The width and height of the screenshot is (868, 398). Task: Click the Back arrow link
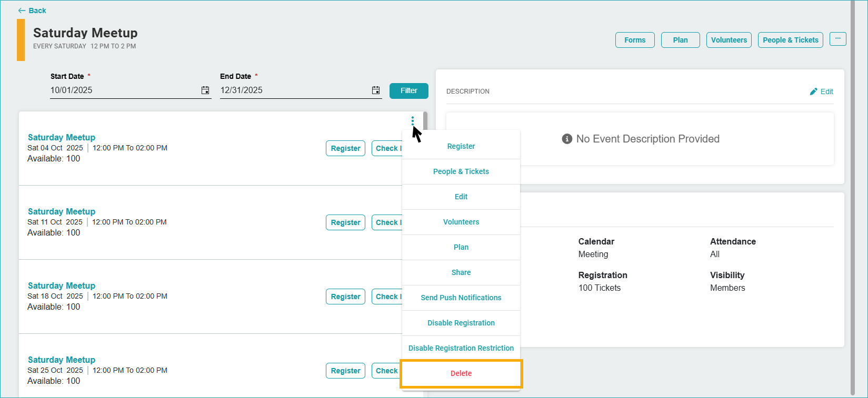point(32,11)
